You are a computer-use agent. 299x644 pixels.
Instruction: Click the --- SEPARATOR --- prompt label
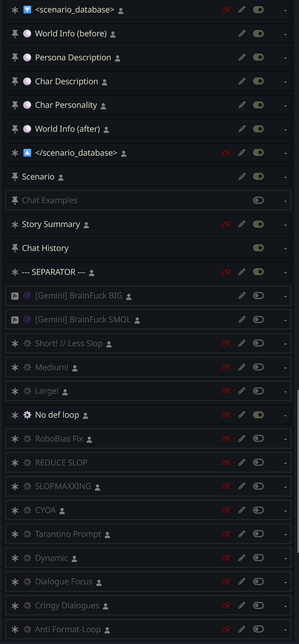(54, 272)
